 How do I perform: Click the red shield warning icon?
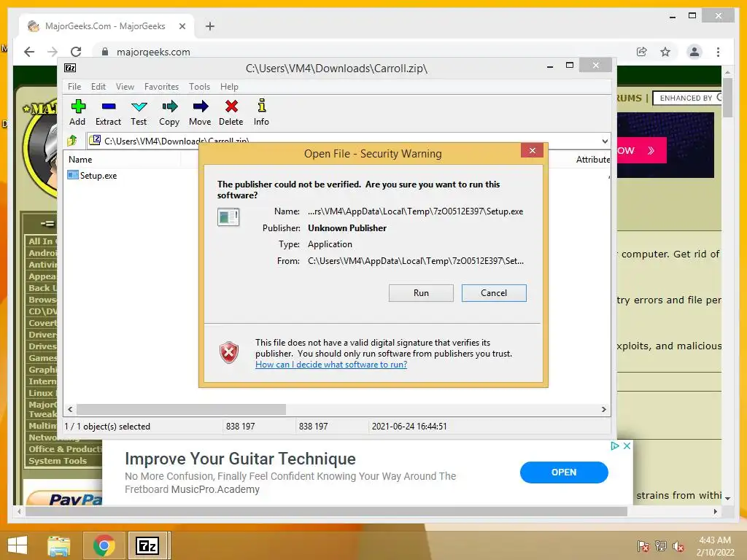229,353
